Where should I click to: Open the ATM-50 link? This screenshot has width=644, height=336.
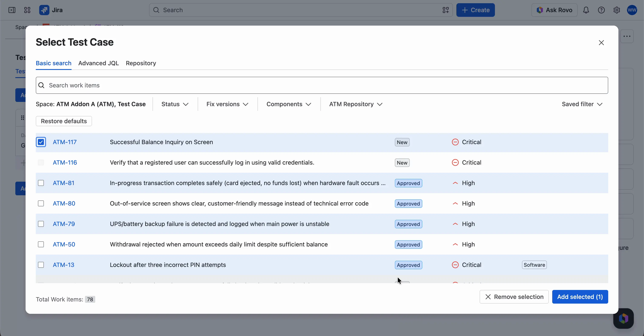64,245
